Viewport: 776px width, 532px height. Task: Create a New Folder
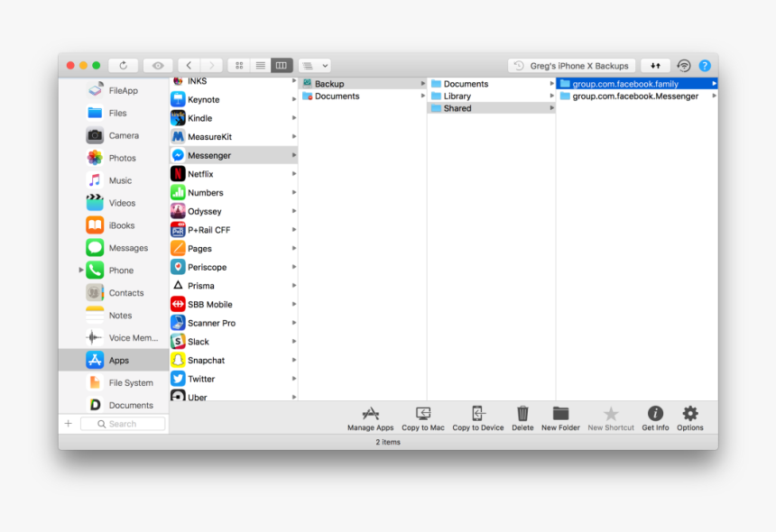(560, 418)
